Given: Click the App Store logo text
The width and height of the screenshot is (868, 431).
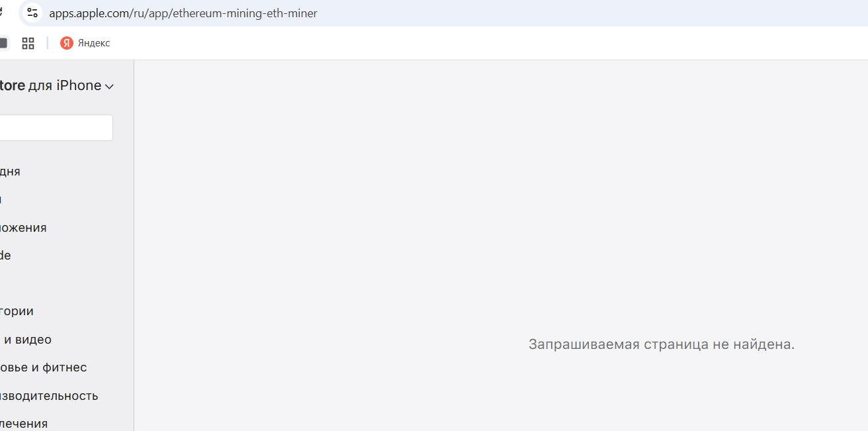Looking at the screenshot, I should pos(12,85).
